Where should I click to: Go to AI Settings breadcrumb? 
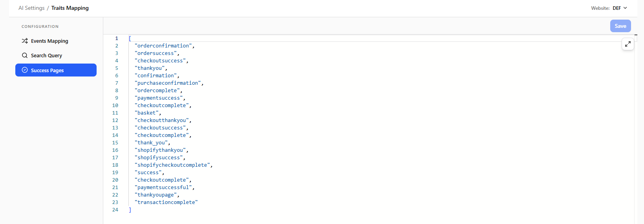[x=31, y=8]
